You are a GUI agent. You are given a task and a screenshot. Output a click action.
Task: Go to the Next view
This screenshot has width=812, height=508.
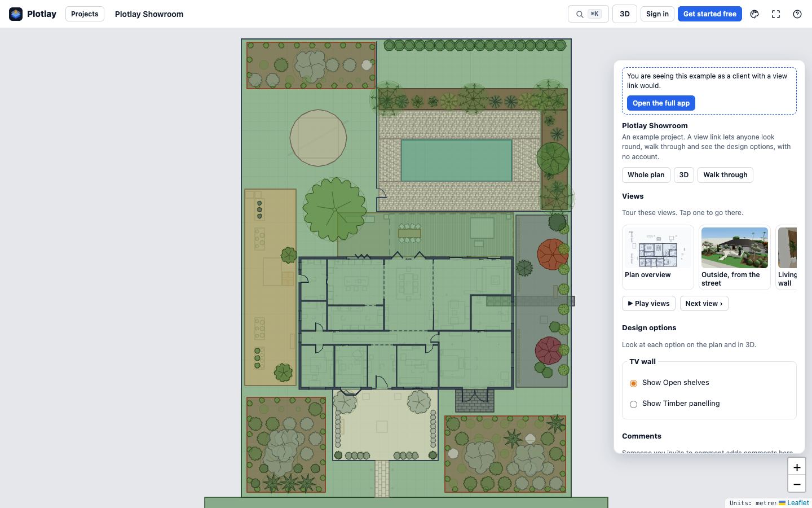point(704,304)
